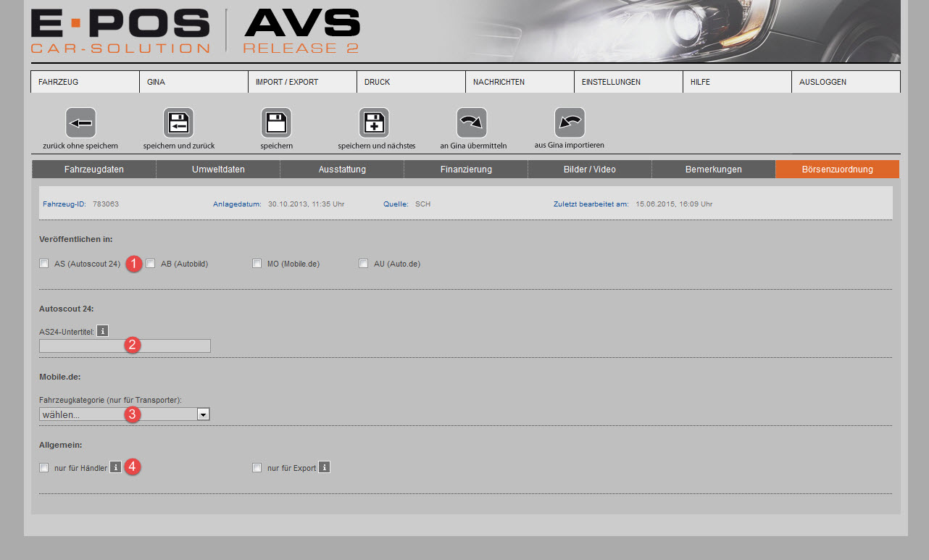Select the AUSLOGGEN menu item

point(846,82)
